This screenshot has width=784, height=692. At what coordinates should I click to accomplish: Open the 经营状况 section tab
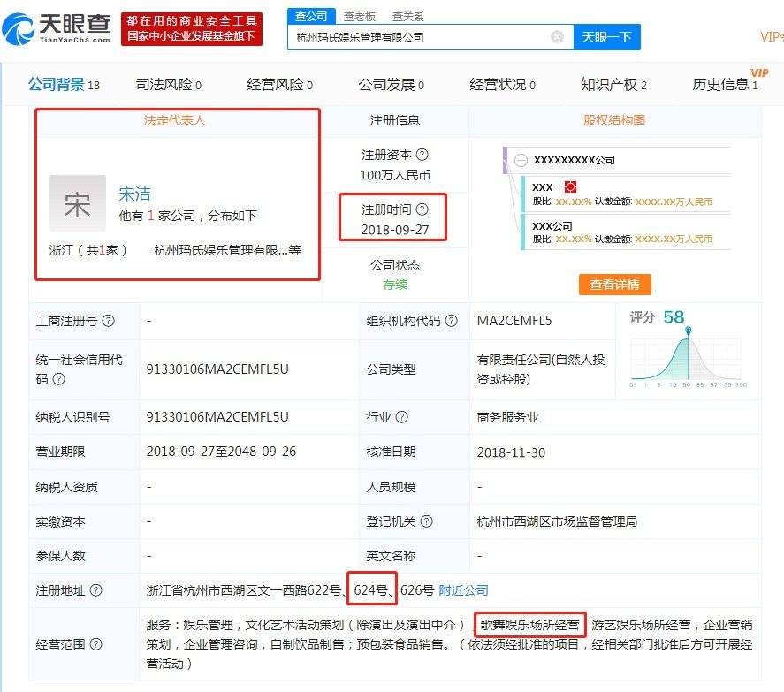click(502, 85)
